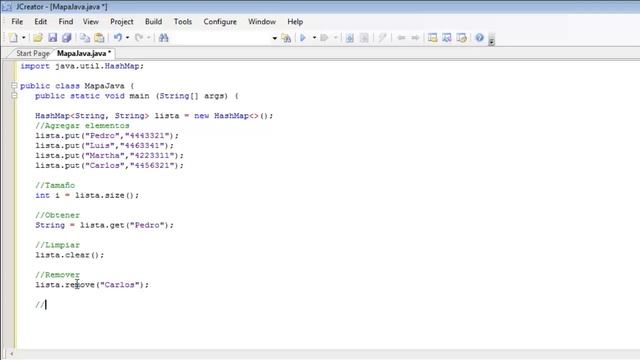
Task: Open the Window menu
Action: click(262, 22)
